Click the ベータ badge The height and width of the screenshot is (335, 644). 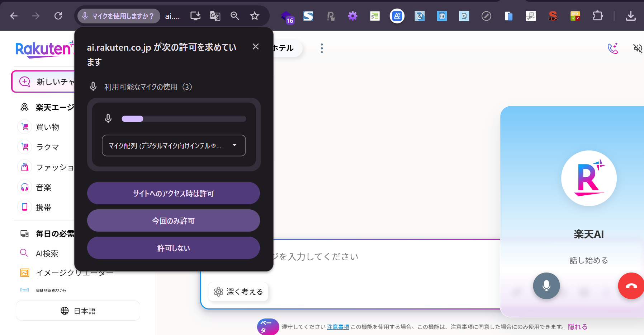[x=268, y=327]
